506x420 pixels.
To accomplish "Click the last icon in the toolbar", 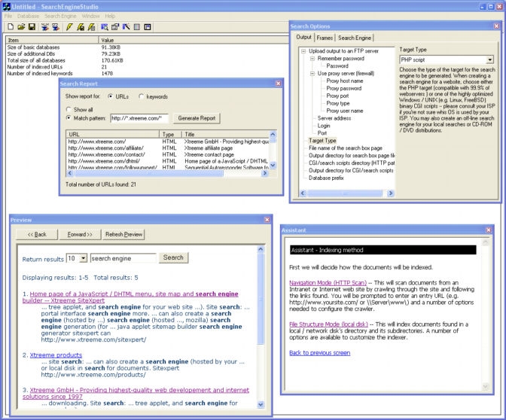I will point(148,27).
